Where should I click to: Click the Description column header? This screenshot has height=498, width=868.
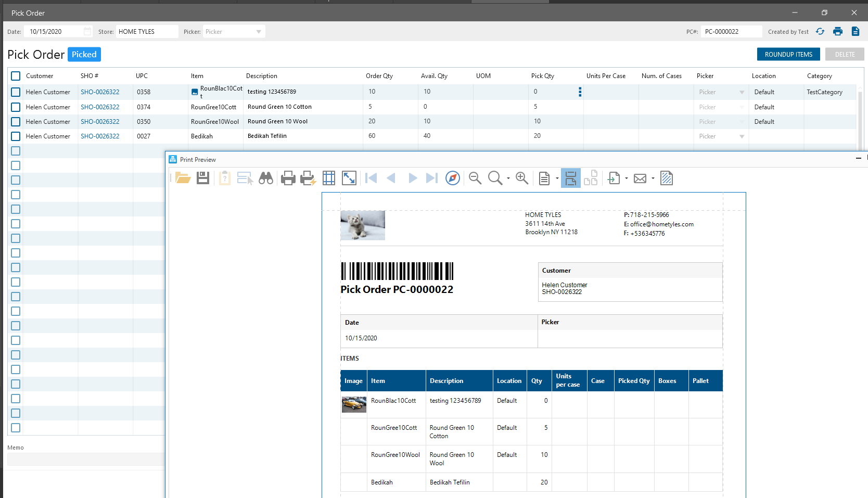pyautogui.click(x=262, y=76)
